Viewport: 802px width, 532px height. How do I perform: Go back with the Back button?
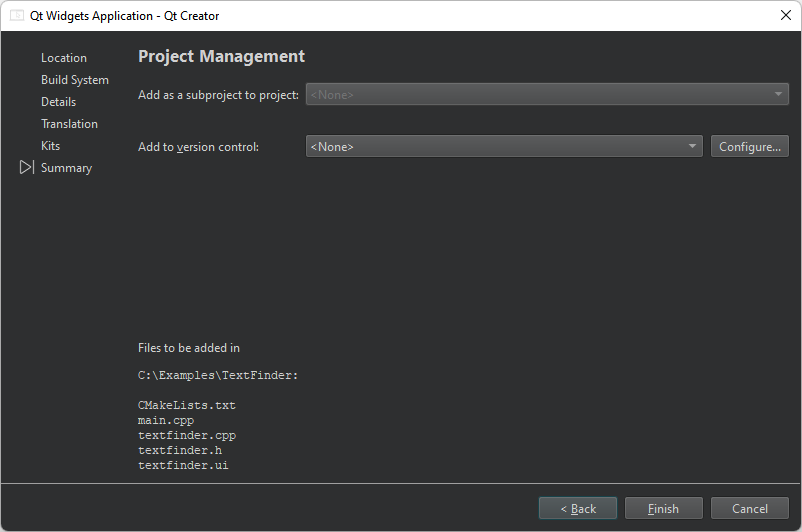click(x=578, y=509)
